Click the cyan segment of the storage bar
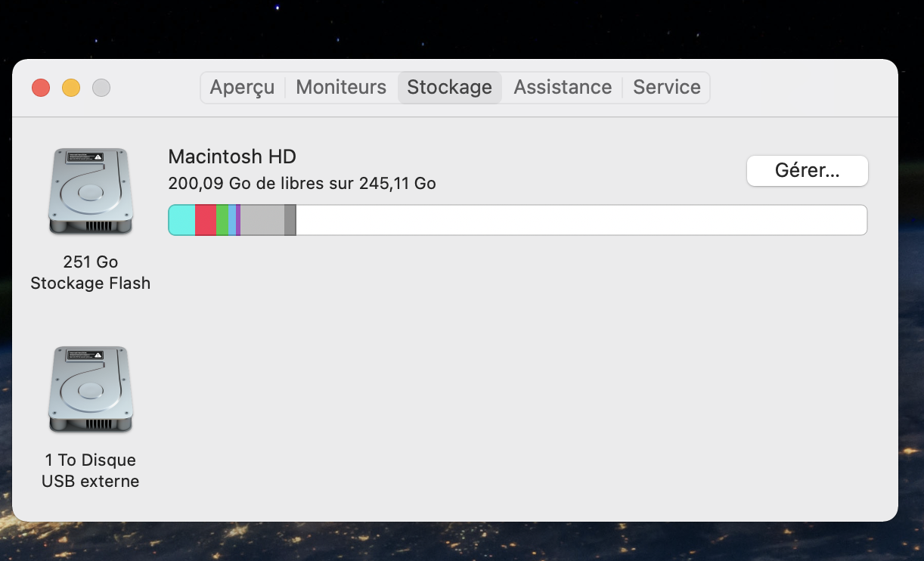924x561 pixels. click(181, 220)
